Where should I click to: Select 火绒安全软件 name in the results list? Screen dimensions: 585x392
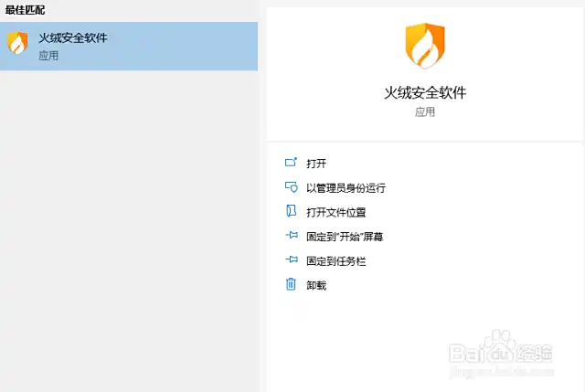click(x=72, y=38)
